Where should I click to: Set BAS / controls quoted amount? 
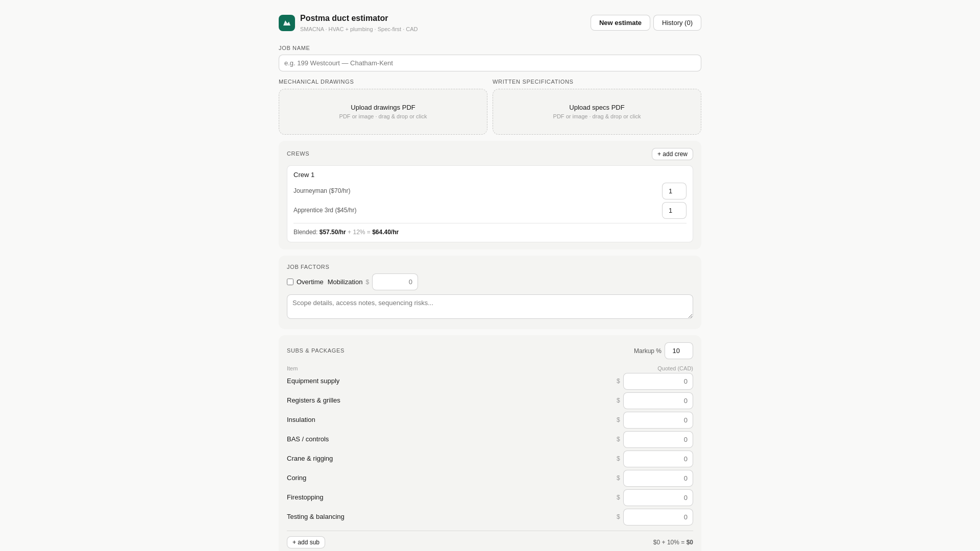(x=658, y=440)
